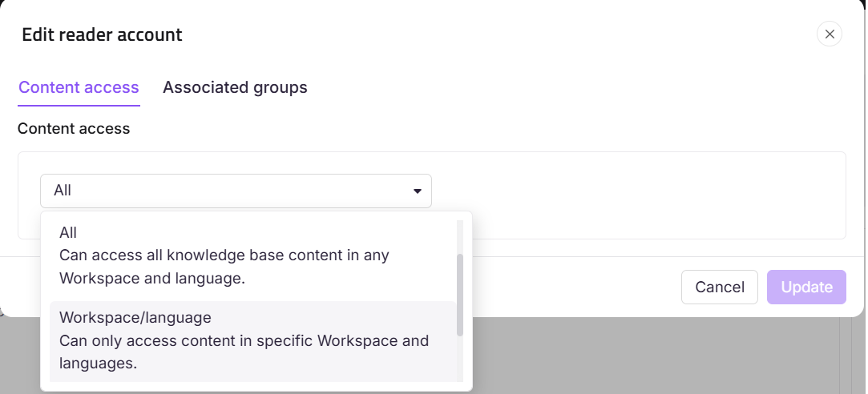Close the Edit reader account dialog

tap(830, 34)
